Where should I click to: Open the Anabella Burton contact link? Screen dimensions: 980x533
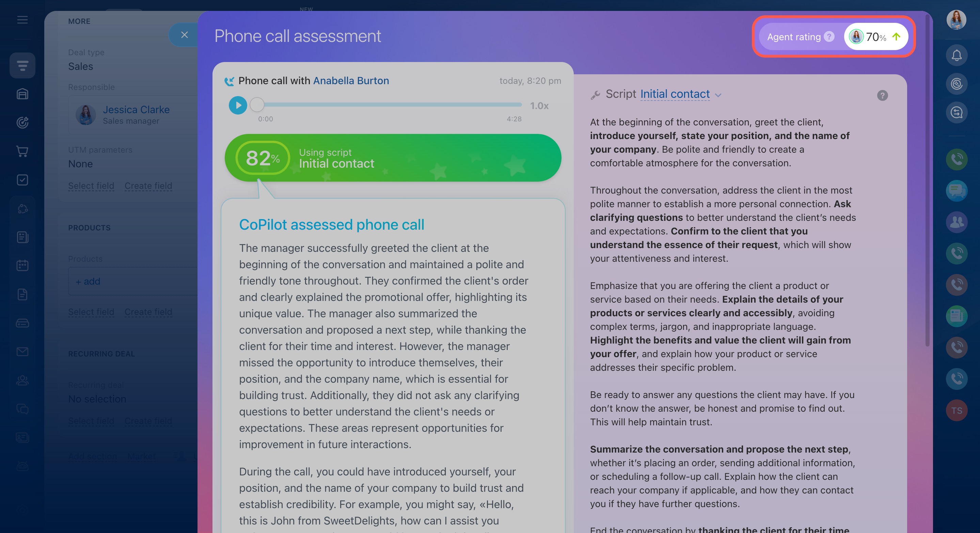pyautogui.click(x=351, y=81)
